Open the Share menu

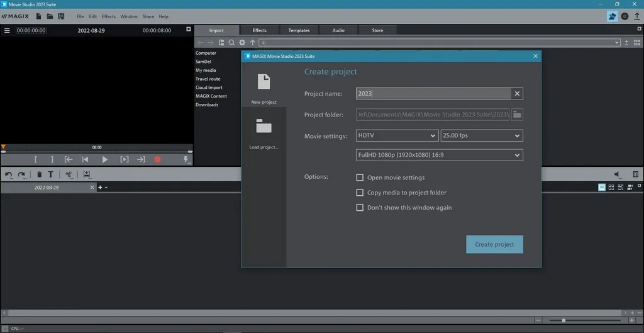pos(148,17)
